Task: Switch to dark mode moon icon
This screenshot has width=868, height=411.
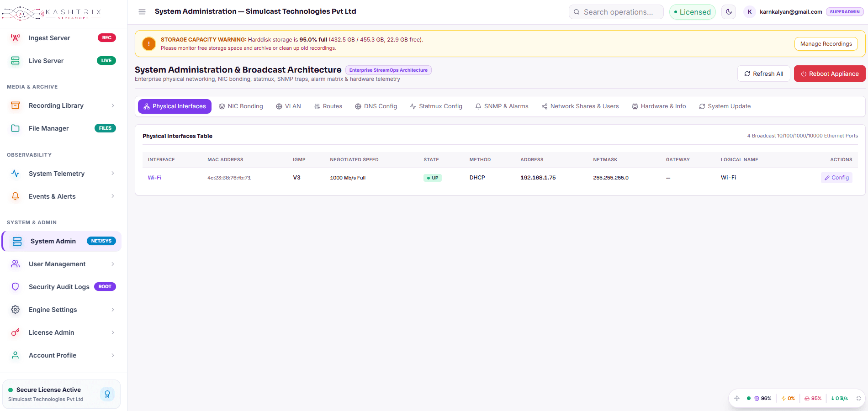Action: [x=729, y=12]
